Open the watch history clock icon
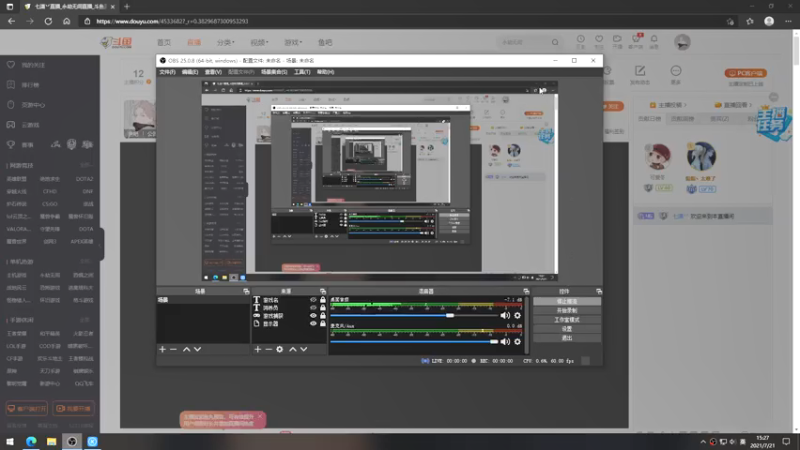 (581, 39)
